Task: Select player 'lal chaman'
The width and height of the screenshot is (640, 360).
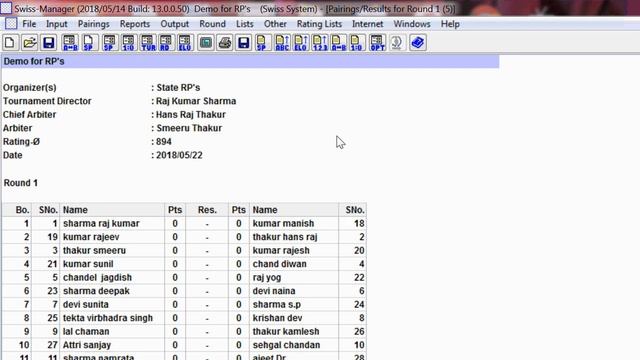Action: (x=86, y=331)
